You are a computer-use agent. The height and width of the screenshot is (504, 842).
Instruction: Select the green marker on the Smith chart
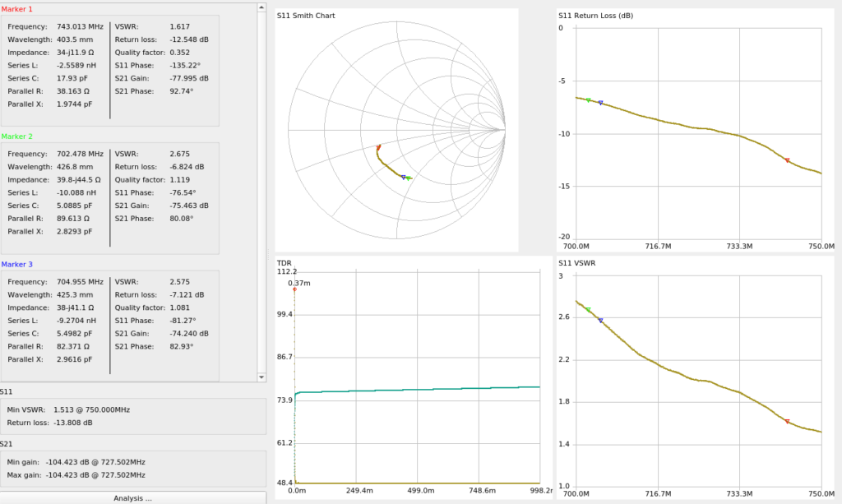tap(409, 178)
